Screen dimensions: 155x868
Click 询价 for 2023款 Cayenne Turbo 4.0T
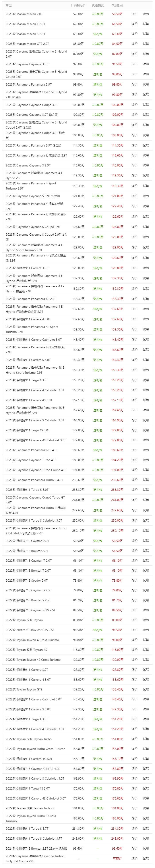[x=134, y=460]
